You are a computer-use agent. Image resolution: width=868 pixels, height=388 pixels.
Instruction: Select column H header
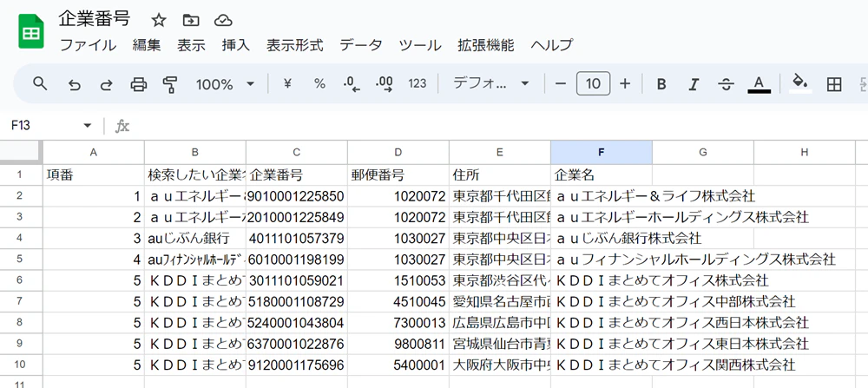805,152
